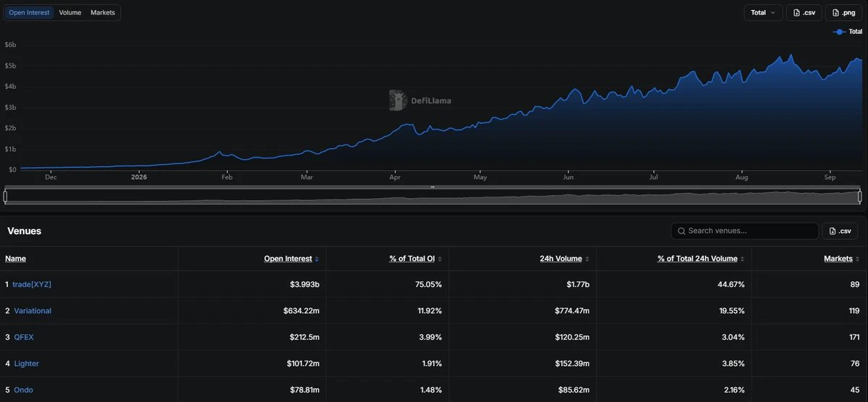Sort table by Markets column
Screen dimensions: 868x402
(x=838, y=258)
